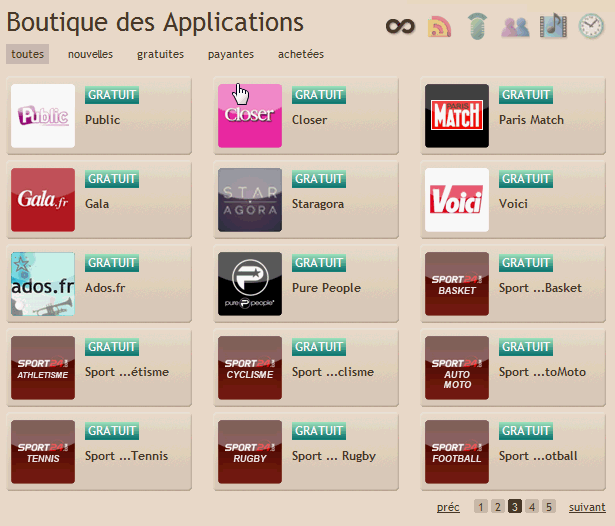Click the green microphone podcast icon
This screenshot has height=526, width=615.
pos(477,26)
